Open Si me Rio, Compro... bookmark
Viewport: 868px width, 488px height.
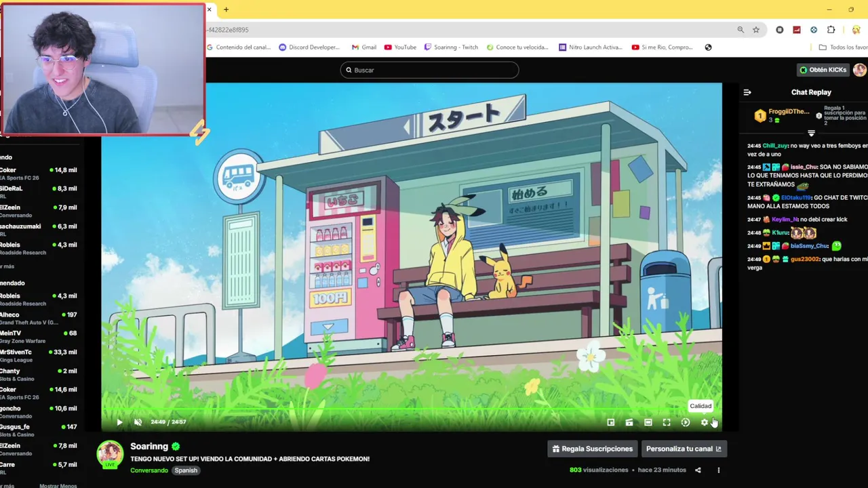tap(663, 47)
